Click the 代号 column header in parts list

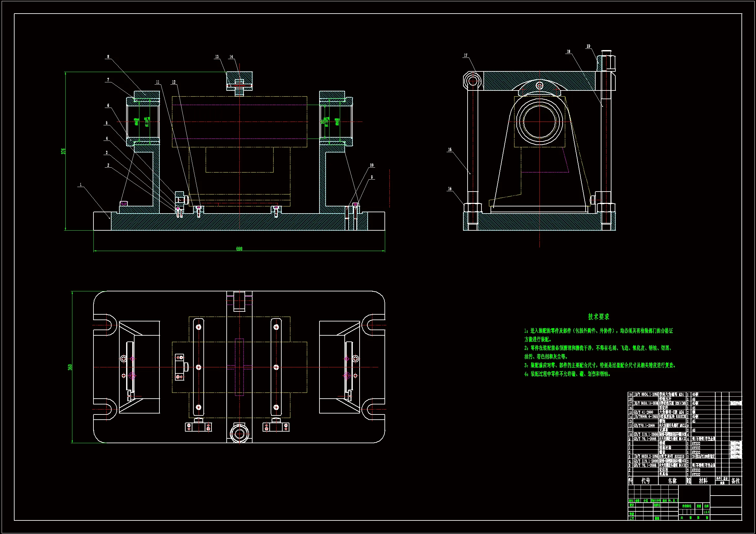pyautogui.click(x=646, y=481)
